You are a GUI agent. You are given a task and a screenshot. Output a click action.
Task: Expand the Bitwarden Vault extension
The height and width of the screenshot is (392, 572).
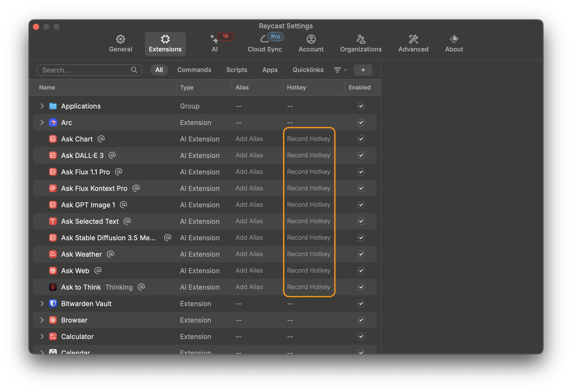pyautogui.click(x=42, y=304)
